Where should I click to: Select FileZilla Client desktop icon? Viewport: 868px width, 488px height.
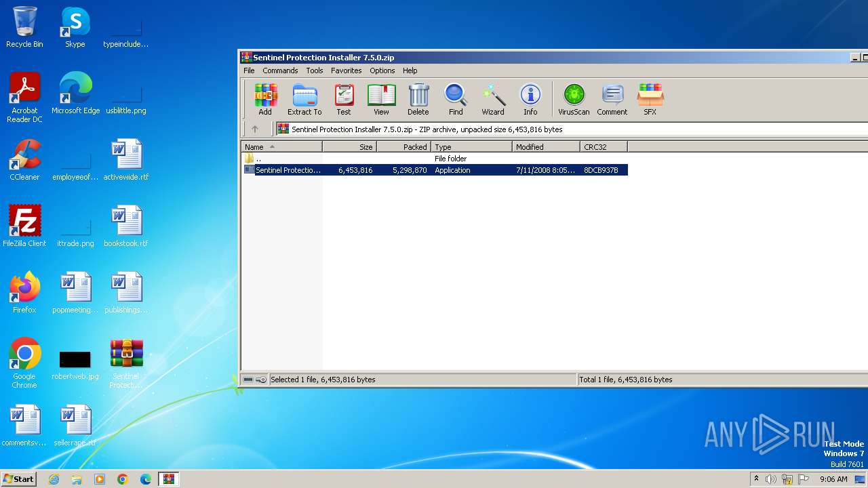24,226
